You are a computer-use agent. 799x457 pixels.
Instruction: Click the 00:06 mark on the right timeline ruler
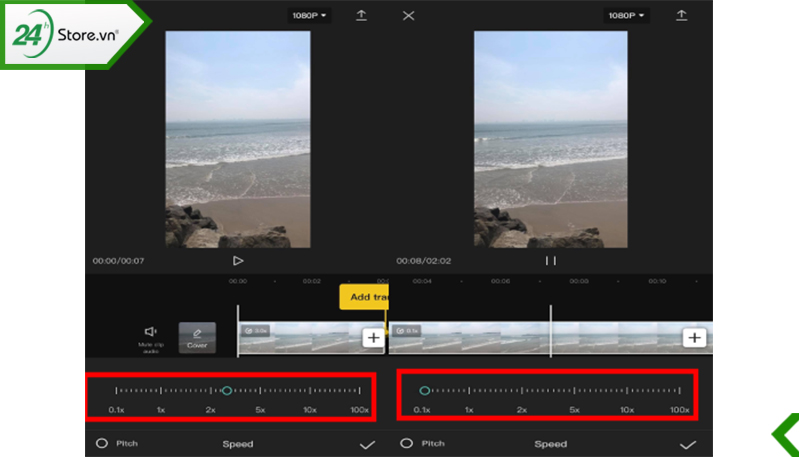(x=500, y=281)
